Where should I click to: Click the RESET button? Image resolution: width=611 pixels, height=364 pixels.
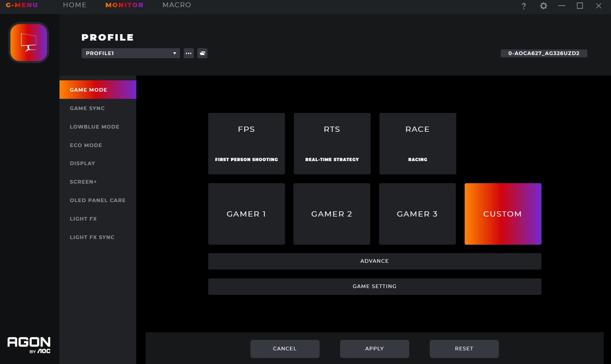click(x=464, y=349)
